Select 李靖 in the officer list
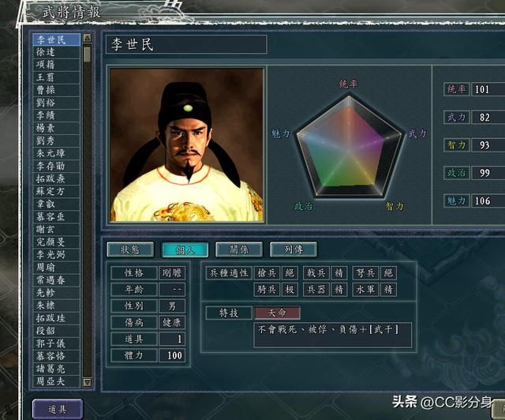Image resolution: width=505 pixels, height=420 pixels. (56, 115)
